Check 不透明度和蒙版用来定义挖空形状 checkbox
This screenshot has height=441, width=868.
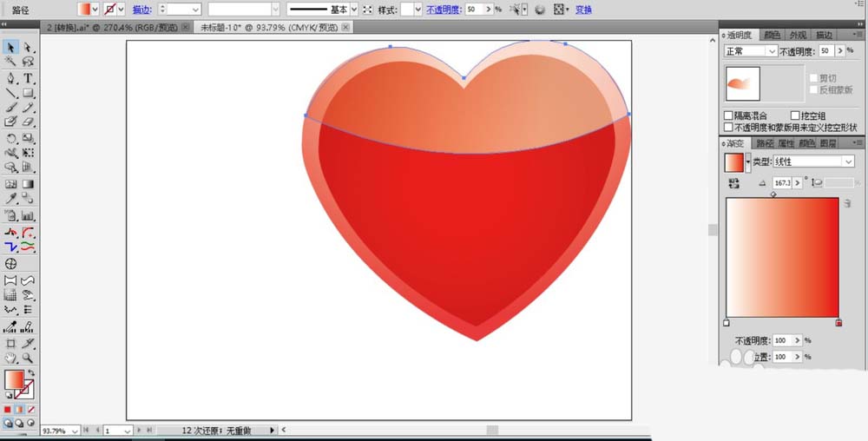point(728,128)
